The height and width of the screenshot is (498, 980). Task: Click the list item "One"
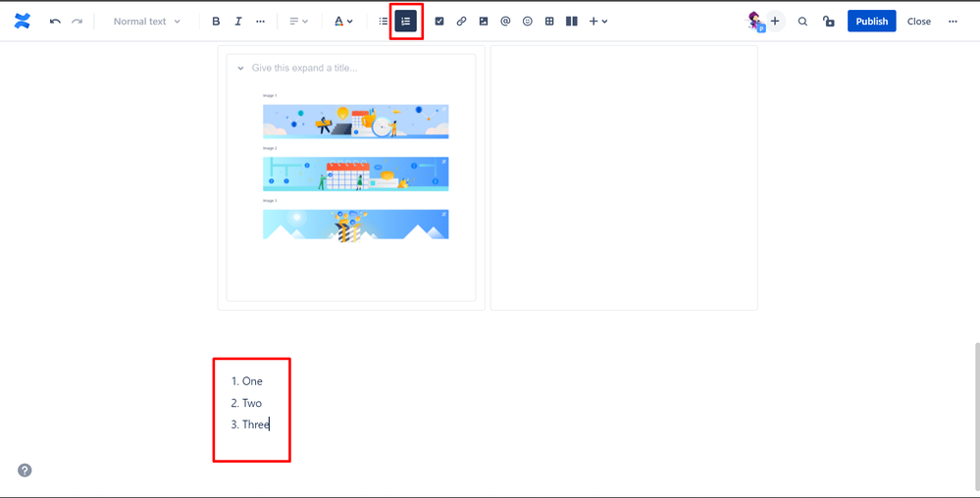tap(252, 381)
